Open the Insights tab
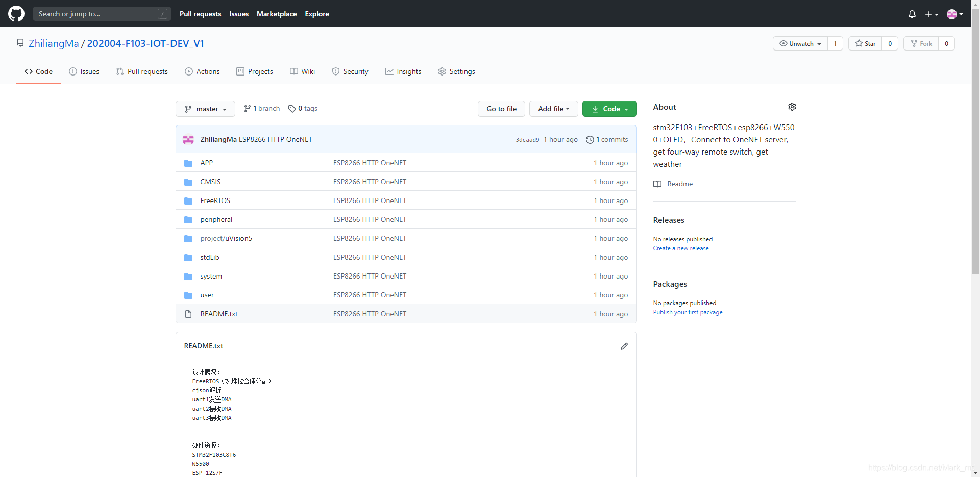This screenshot has height=477, width=980. pyautogui.click(x=403, y=71)
